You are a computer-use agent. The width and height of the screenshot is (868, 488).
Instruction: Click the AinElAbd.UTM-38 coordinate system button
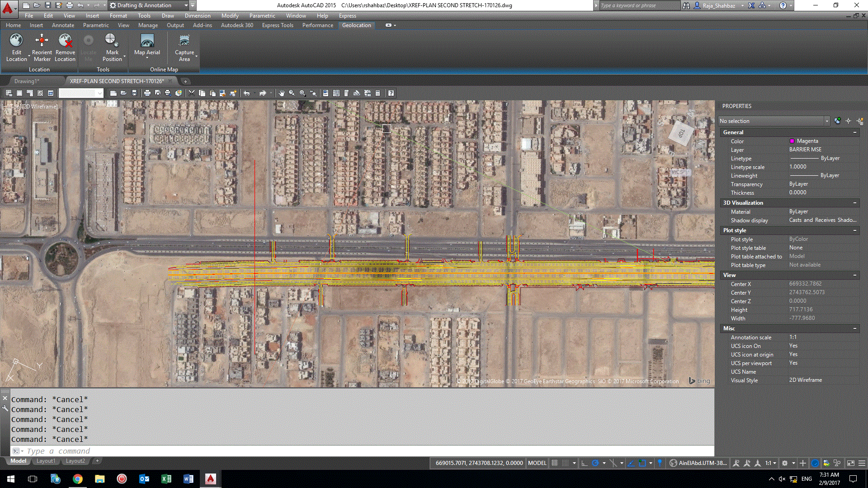click(x=698, y=463)
